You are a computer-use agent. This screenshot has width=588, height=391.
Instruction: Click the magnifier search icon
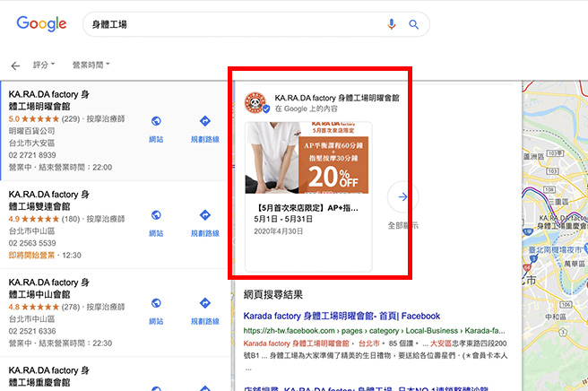[413, 24]
